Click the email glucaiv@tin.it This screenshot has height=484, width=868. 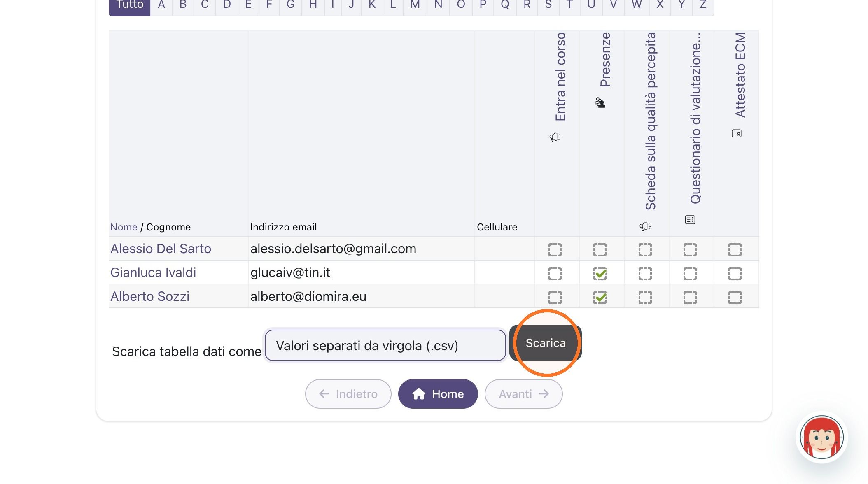[x=290, y=272]
